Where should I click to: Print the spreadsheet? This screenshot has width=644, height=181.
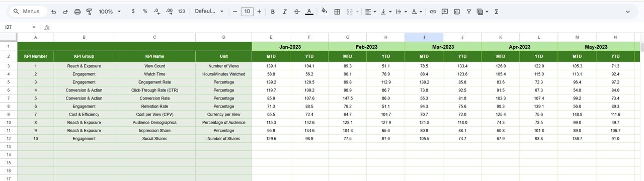pos(77,11)
